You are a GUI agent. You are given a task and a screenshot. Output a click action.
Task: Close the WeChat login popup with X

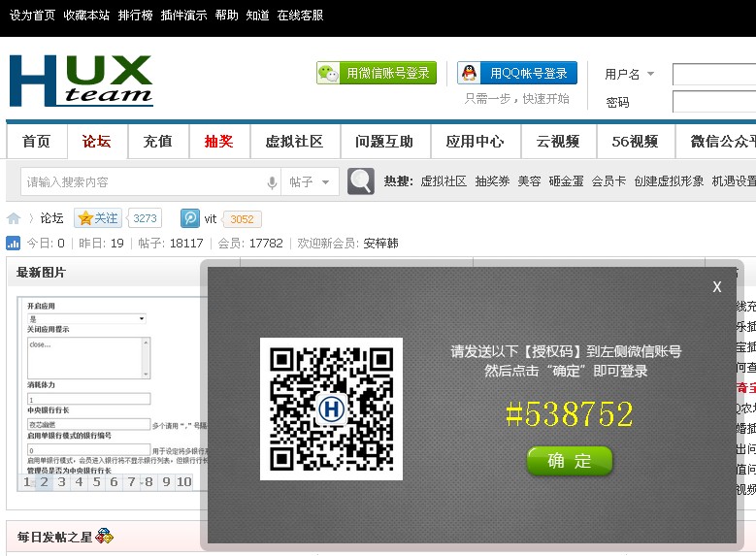[717, 287]
